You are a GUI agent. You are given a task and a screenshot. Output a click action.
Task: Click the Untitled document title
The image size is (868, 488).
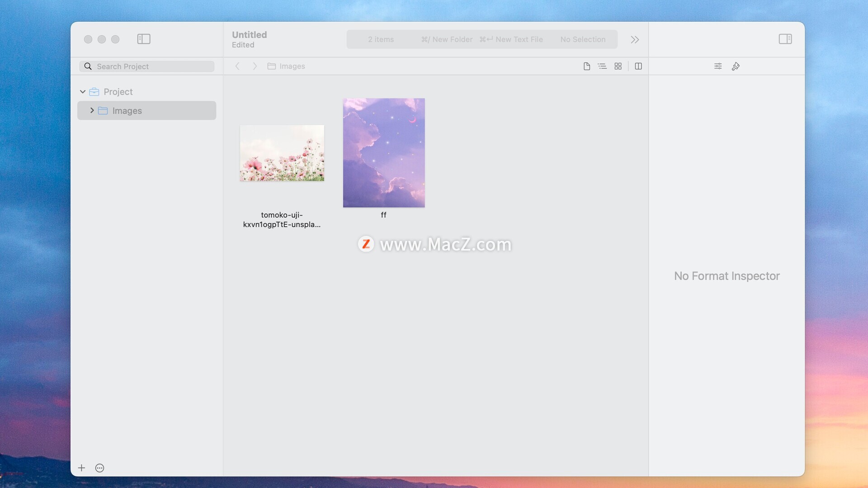point(250,35)
